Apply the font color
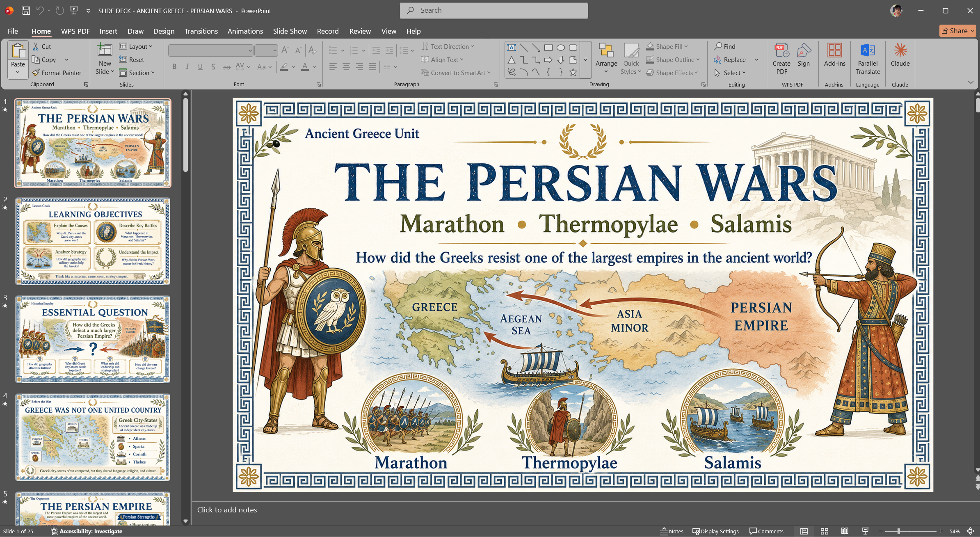Screen dimensions: 980x537 [x=305, y=66]
